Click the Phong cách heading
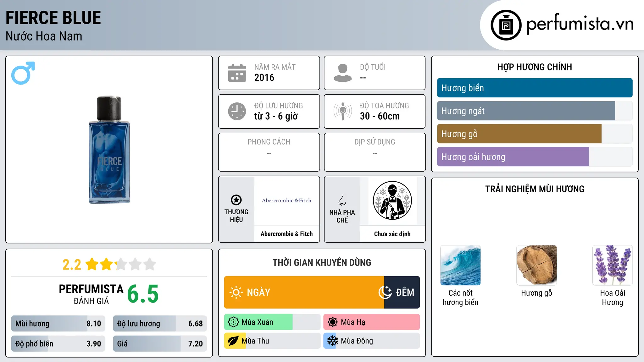644x362 pixels. 269,142
